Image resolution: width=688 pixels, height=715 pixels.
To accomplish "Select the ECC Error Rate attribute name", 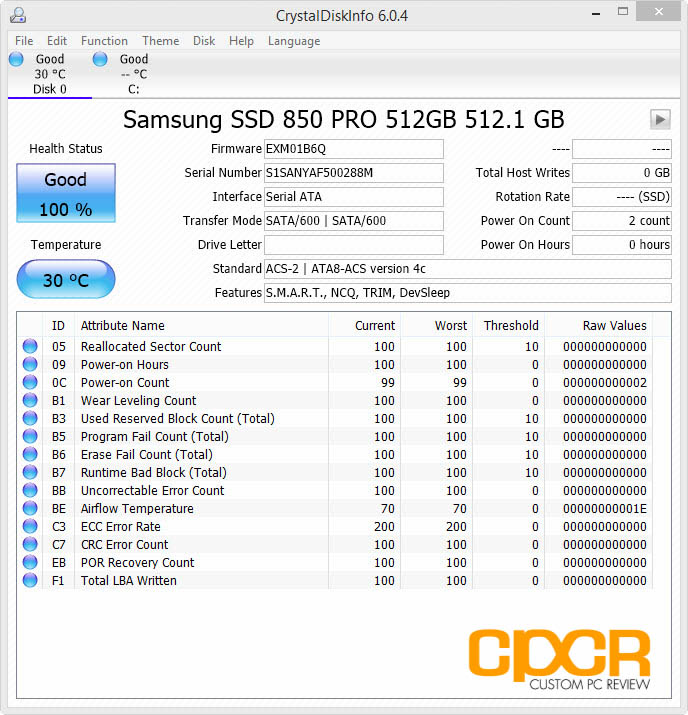I will tap(121, 527).
